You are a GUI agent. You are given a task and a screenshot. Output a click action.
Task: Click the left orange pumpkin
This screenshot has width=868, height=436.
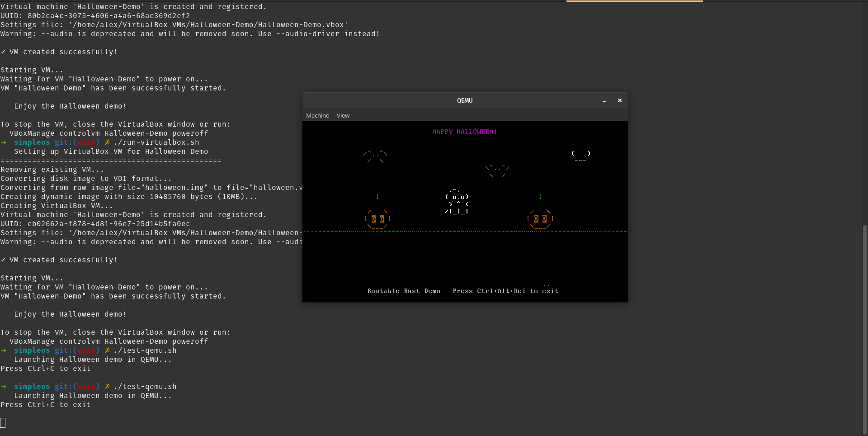click(377, 218)
